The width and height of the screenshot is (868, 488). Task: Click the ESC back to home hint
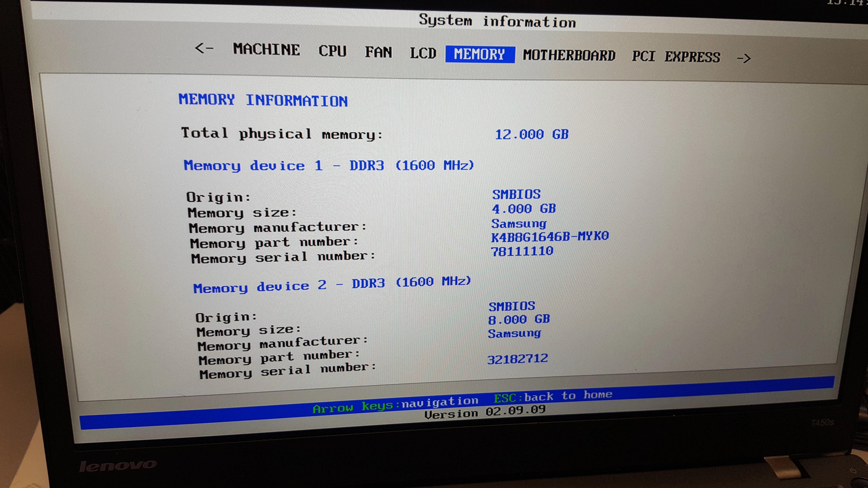tap(553, 396)
